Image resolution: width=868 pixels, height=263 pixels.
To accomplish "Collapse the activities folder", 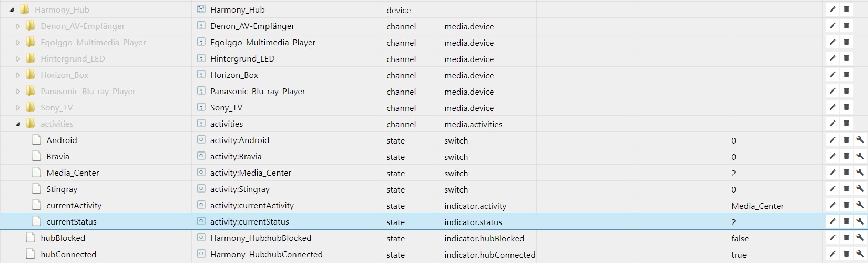I will coord(18,124).
